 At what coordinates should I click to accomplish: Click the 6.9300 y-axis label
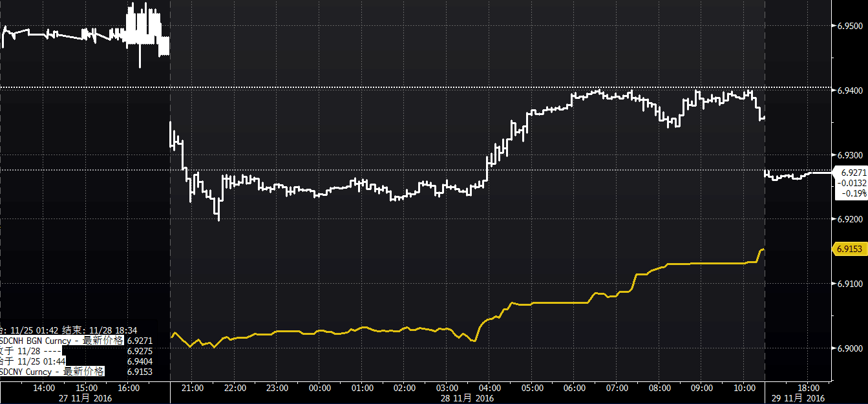tap(850, 155)
